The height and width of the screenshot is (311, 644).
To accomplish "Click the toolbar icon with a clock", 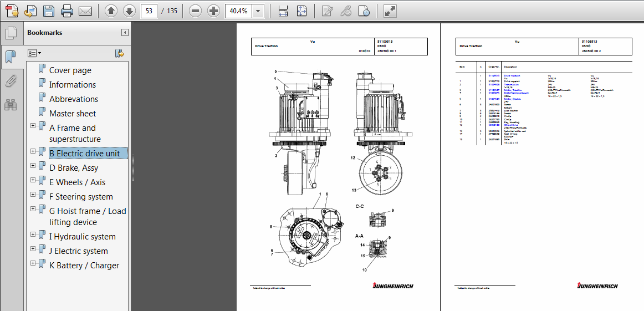I will coord(364,11).
